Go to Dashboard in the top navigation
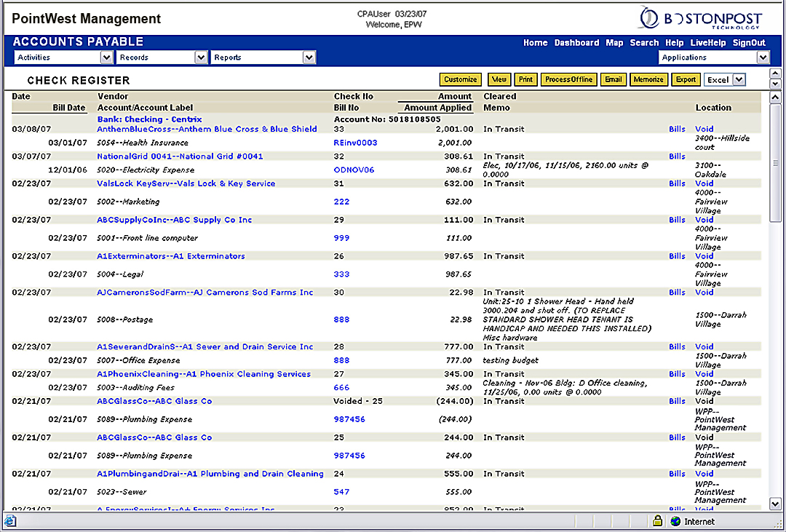 pyautogui.click(x=576, y=43)
